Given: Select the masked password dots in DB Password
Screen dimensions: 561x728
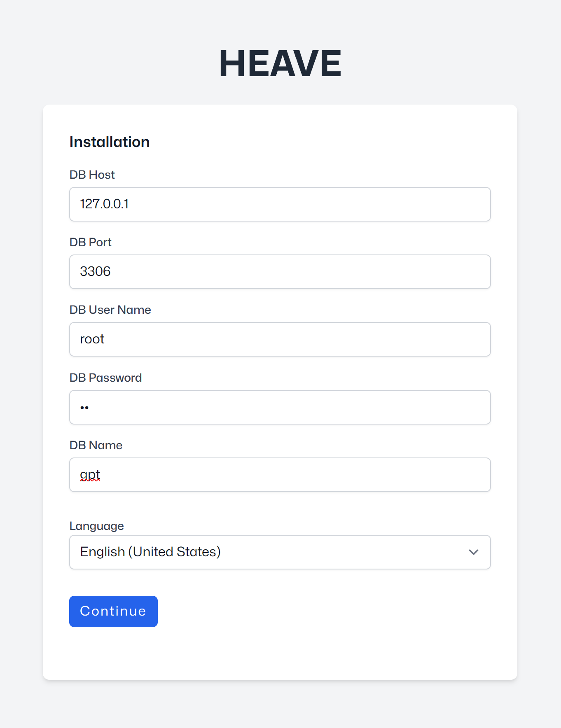Looking at the screenshot, I should pyautogui.click(x=84, y=407).
